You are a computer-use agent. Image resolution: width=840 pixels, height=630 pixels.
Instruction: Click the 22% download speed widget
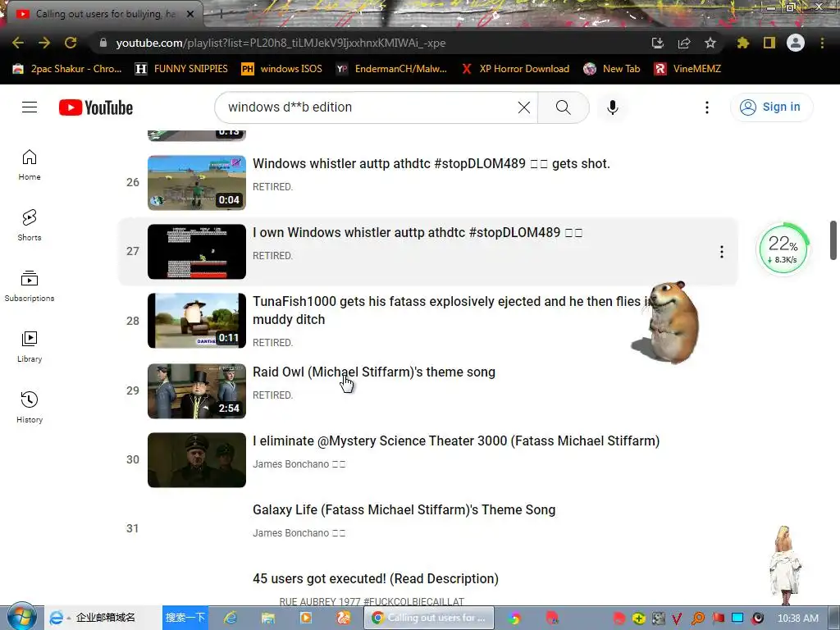(783, 249)
